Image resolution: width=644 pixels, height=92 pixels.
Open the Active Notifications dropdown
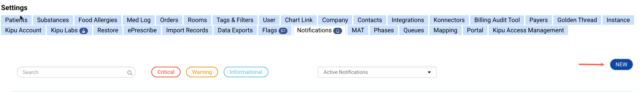coord(377,72)
